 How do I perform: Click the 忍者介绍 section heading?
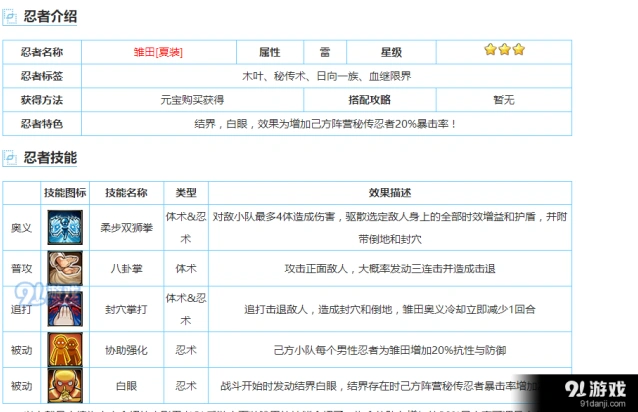(50, 17)
